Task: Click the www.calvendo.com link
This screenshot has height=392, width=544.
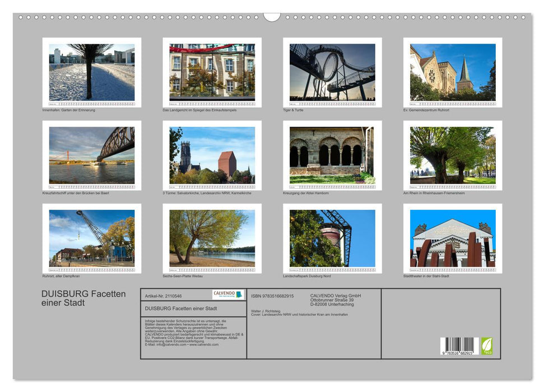Action: [x=203, y=346]
